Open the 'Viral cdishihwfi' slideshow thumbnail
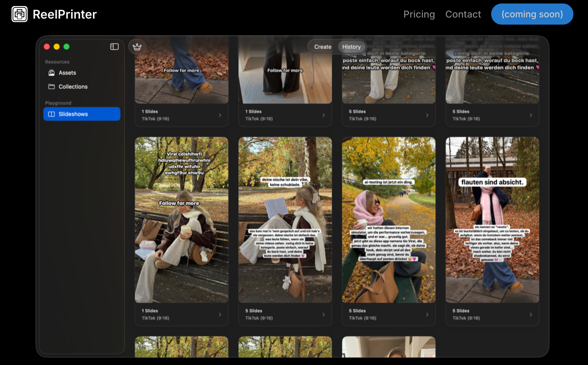The image size is (588, 365). 181,220
